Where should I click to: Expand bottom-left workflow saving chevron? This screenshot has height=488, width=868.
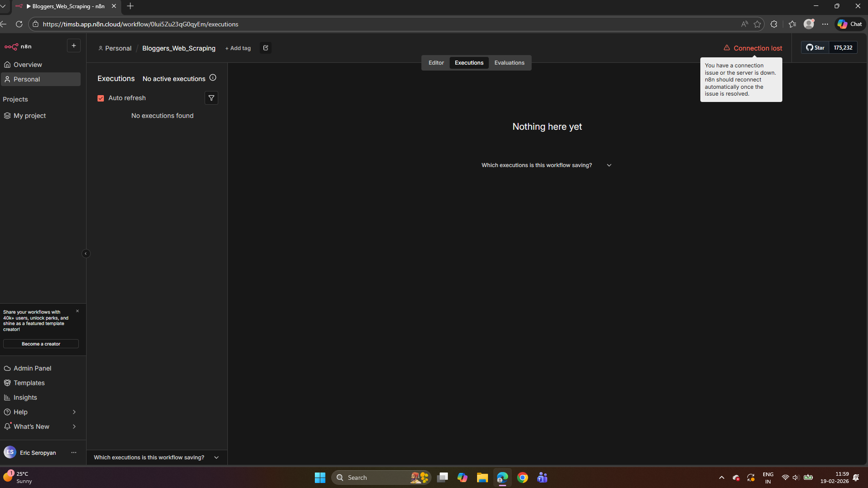tap(216, 457)
